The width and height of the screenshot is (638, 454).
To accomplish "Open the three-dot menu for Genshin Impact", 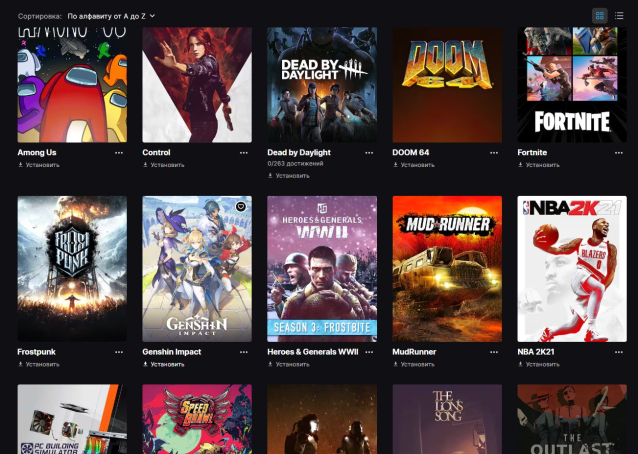I will point(244,352).
